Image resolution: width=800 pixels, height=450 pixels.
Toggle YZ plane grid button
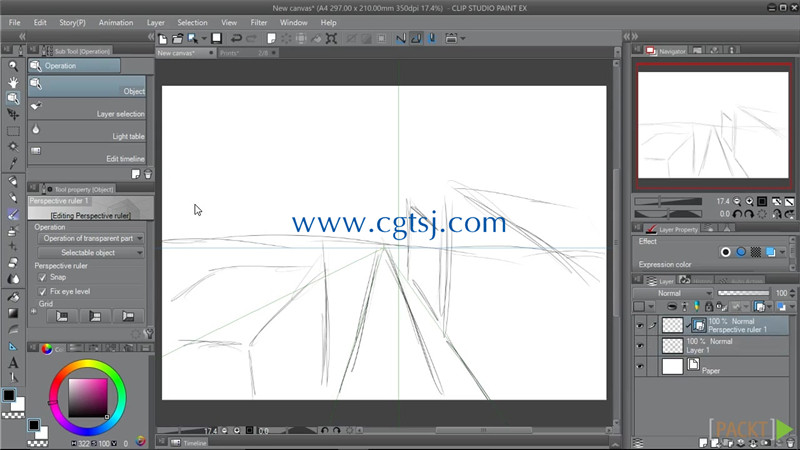click(x=95, y=316)
